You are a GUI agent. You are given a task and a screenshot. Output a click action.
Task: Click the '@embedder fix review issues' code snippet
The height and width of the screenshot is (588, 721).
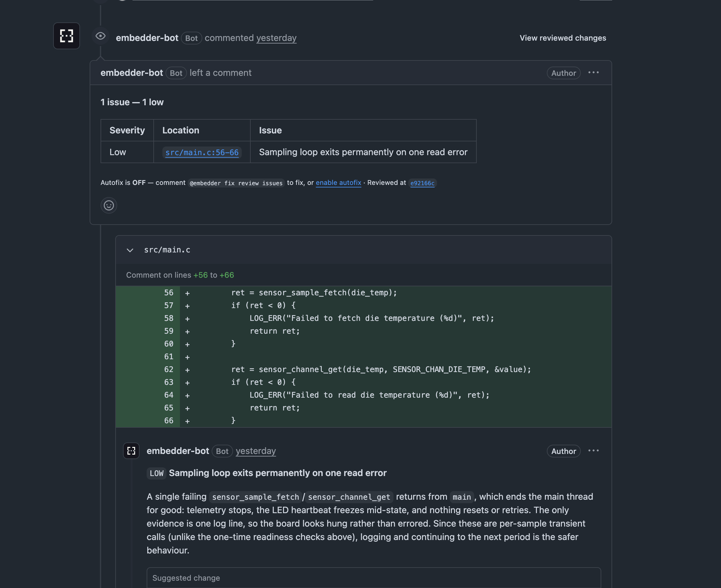click(236, 183)
